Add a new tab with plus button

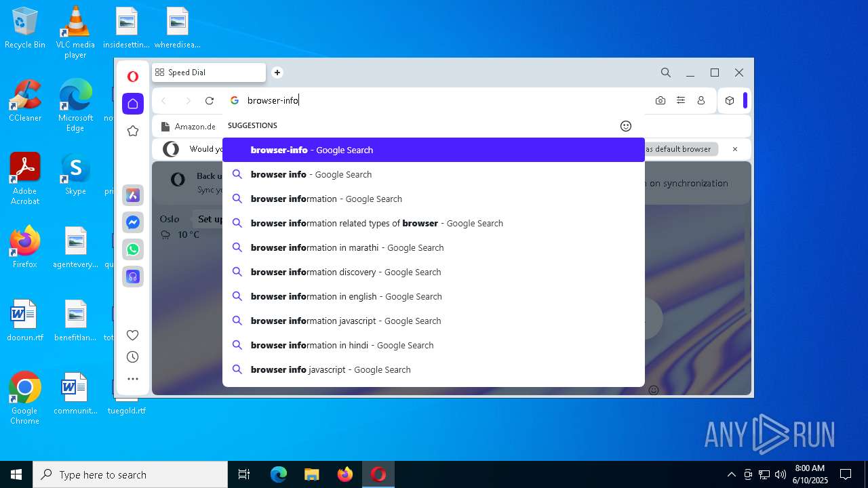pos(277,73)
